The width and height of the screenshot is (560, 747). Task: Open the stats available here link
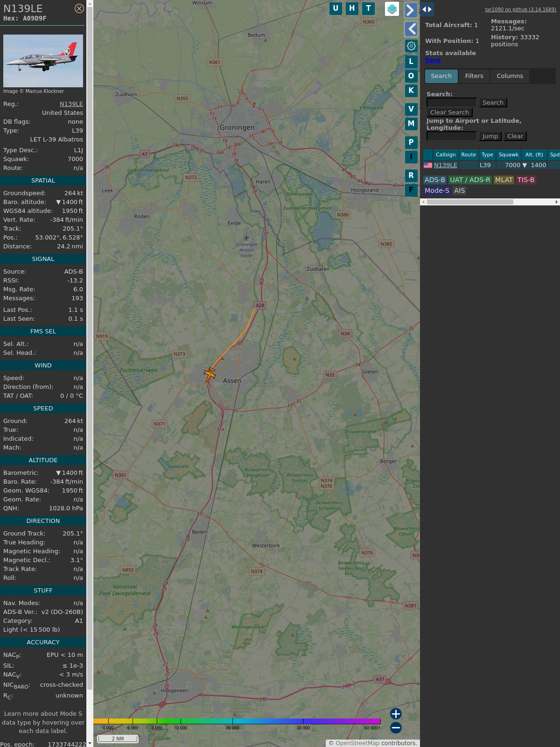coord(433,60)
